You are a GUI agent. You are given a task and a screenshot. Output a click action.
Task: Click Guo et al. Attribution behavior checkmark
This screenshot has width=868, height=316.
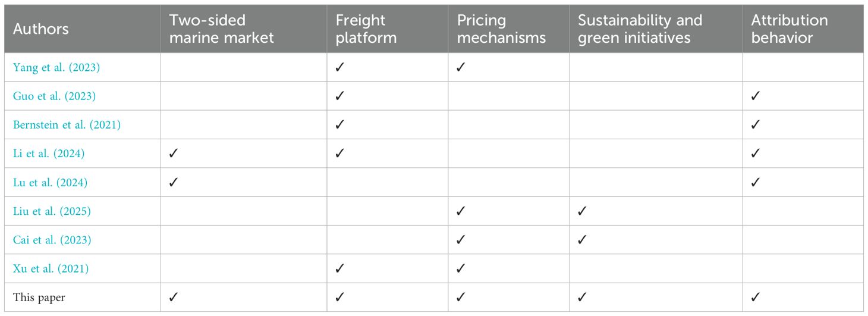pos(755,96)
